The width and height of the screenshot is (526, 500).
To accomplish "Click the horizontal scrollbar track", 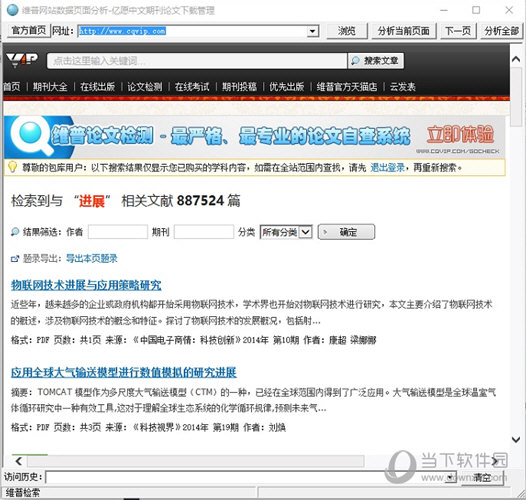I will (x=196, y=461).
